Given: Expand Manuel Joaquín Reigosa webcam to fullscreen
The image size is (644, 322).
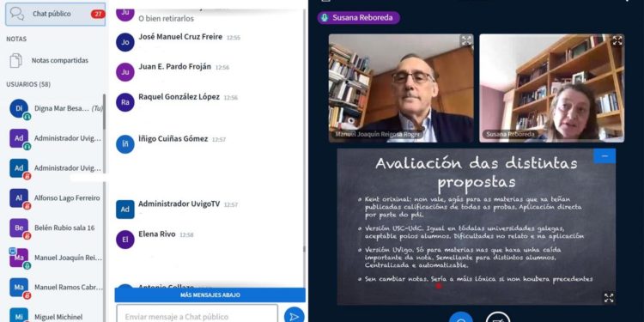Looking at the screenshot, I should [466, 40].
